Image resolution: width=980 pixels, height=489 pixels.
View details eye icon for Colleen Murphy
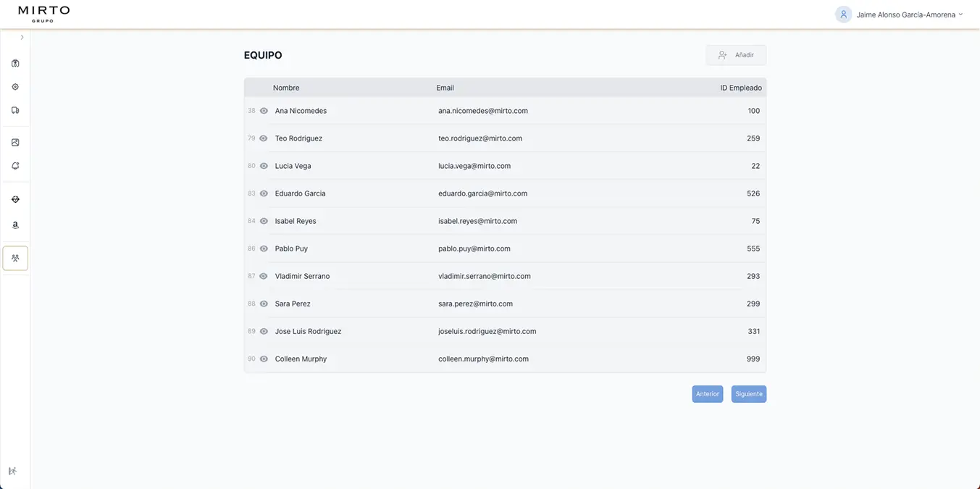click(264, 359)
